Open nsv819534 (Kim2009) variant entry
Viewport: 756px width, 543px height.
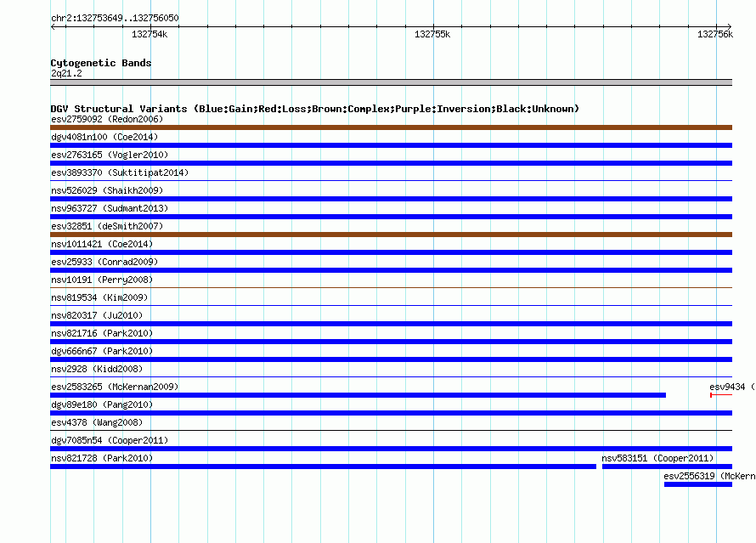point(99,297)
